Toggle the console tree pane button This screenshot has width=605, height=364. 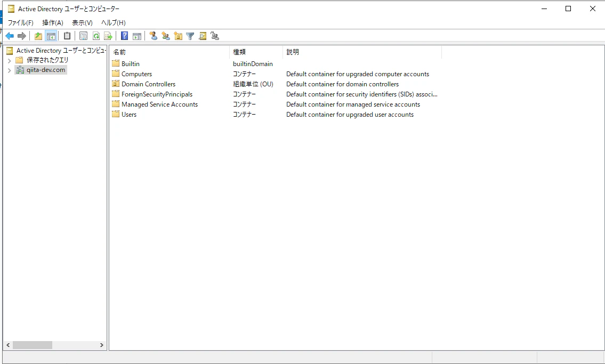pos(51,36)
